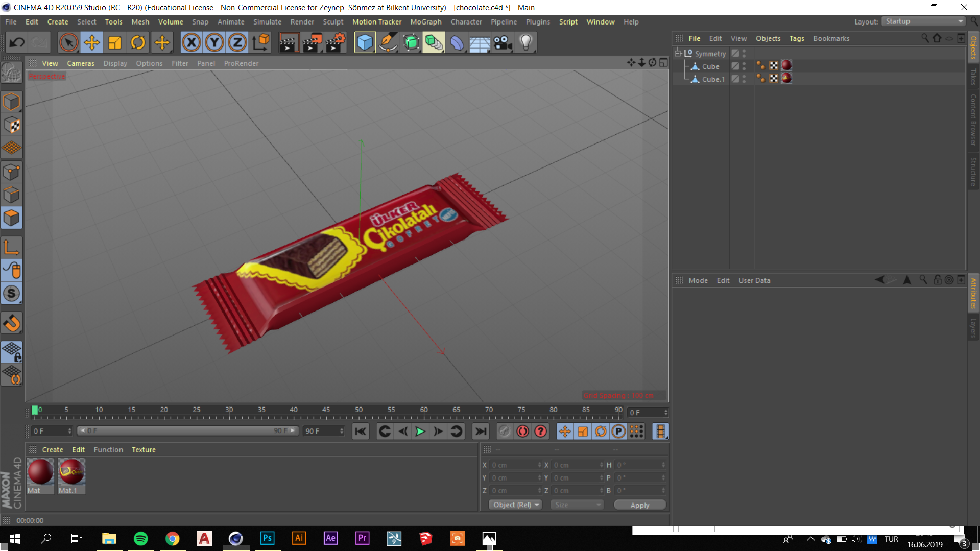
Task: Add a Light object
Action: pos(526,43)
